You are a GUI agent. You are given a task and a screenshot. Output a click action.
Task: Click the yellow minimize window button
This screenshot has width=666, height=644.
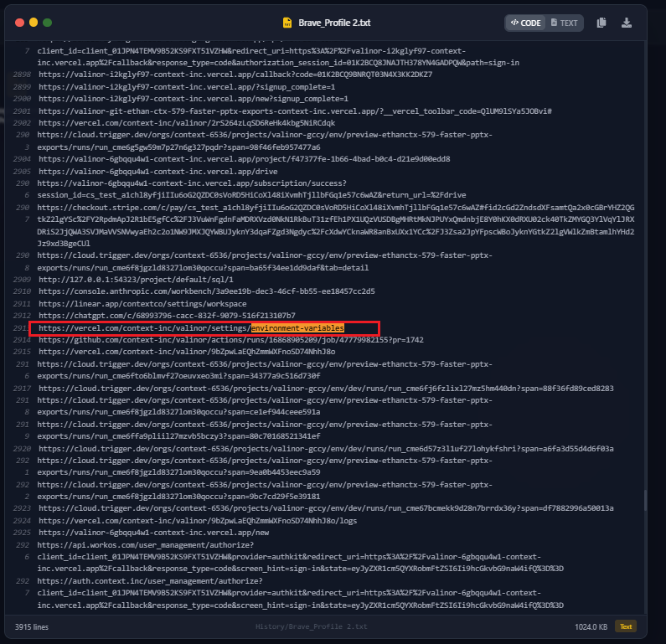(34, 23)
